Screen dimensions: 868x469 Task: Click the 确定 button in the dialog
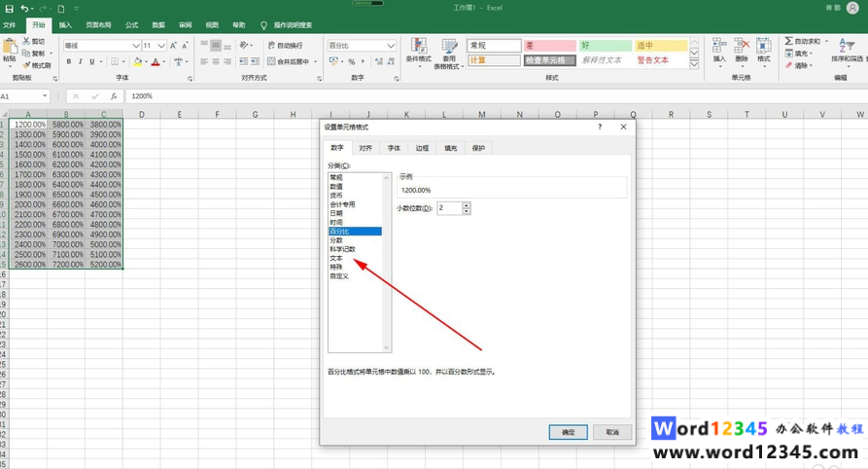(x=568, y=432)
